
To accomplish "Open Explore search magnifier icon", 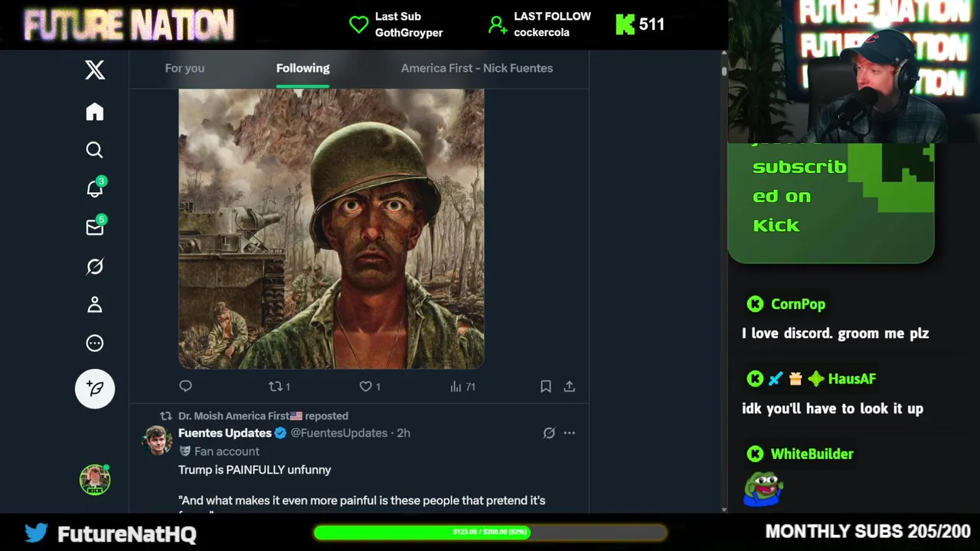I will pos(95,150).
